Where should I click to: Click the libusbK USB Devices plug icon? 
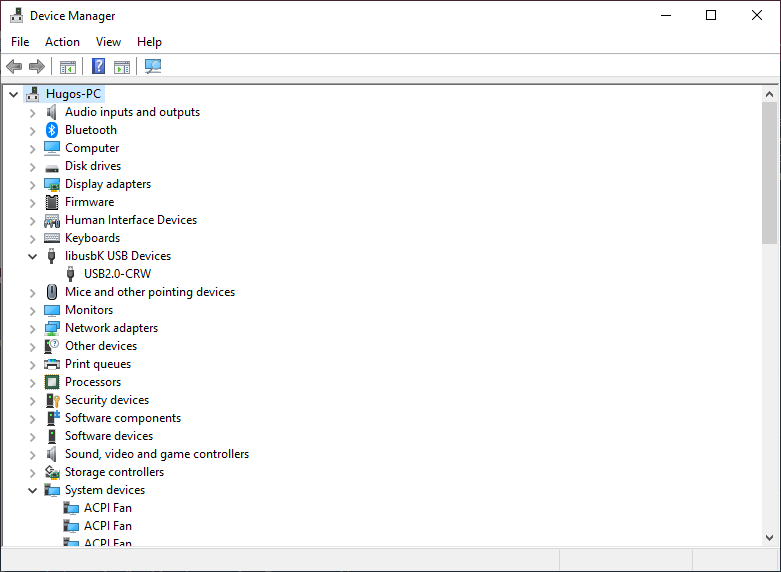[51, 256]
